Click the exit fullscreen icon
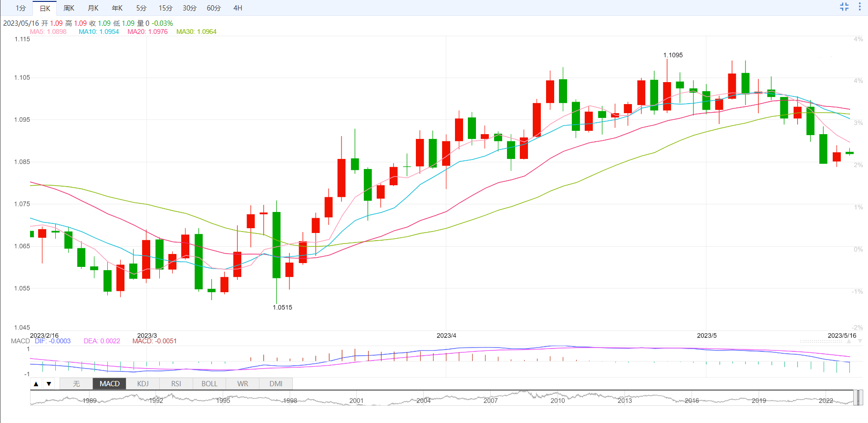The width and height of the screenshot is (868, 423). tap(844, 7)
